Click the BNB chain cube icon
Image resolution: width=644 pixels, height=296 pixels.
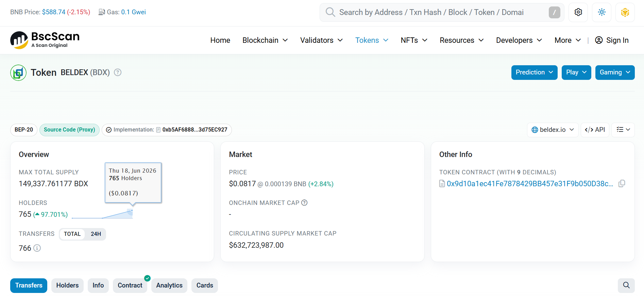coord(625,12)
